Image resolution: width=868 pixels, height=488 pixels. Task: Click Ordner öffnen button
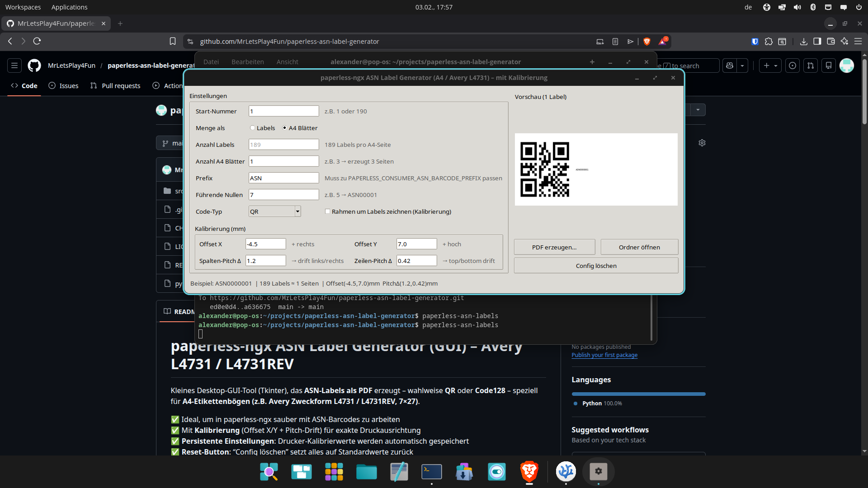click(639, 247)
